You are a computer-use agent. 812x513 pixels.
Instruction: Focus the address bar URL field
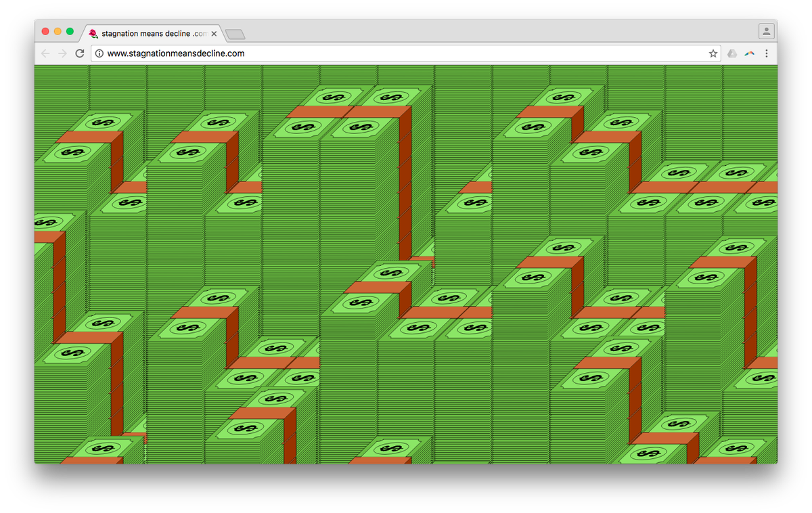(x=406, y=53)
